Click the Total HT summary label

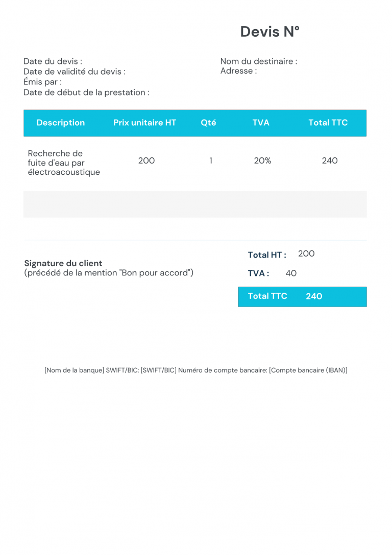tap(266, 255)
